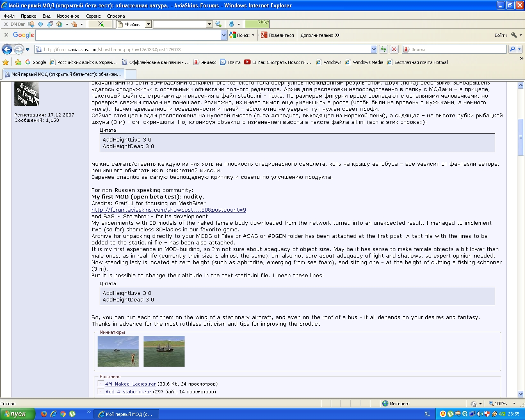Open the Избранное menu
The image size is (525, 420).
[68, 16]
